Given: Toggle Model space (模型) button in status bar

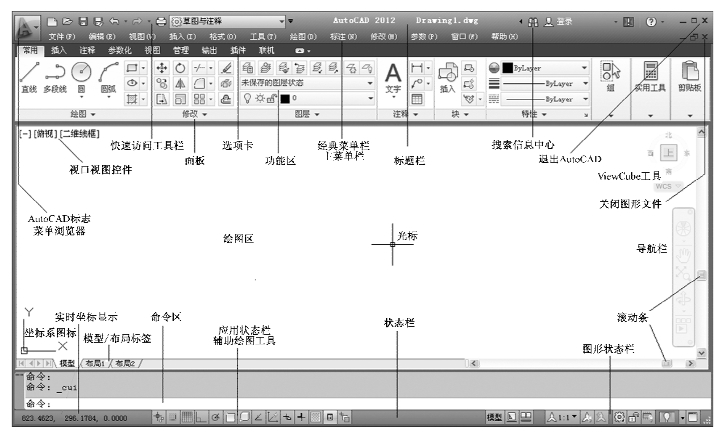Looking at the screenshot, I should [x=495, y=418].
